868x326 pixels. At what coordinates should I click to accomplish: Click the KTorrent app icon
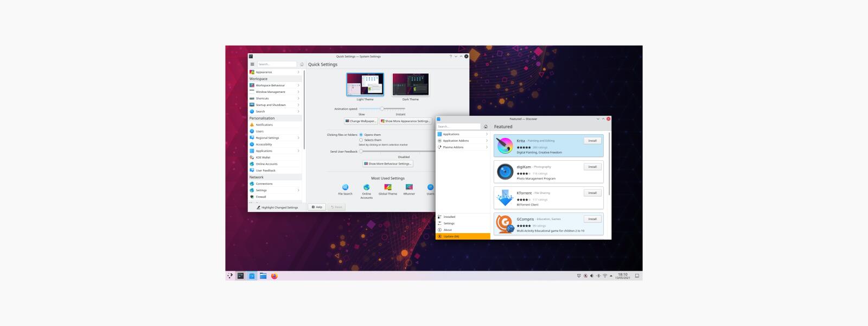[x=505, y=198]
